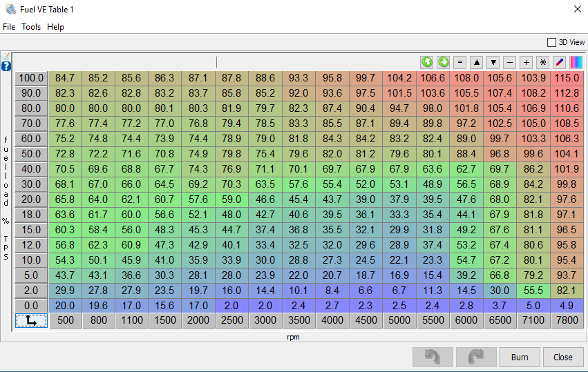Screen dimensions: 588x372
Task: Select the cell with value 87.8
Action: 231,78
